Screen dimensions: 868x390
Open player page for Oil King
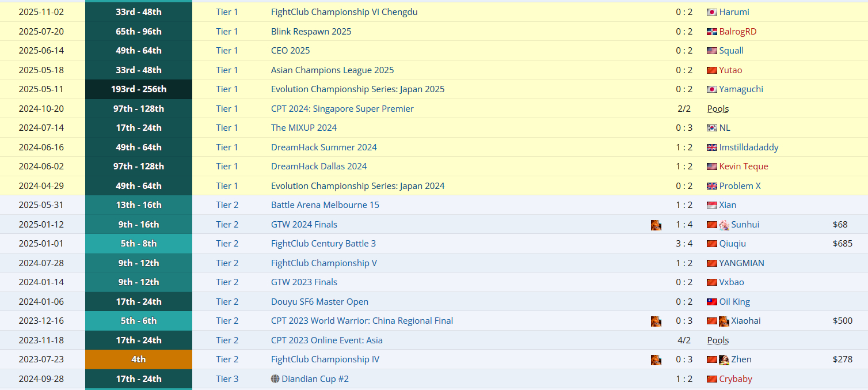[735, 302]
